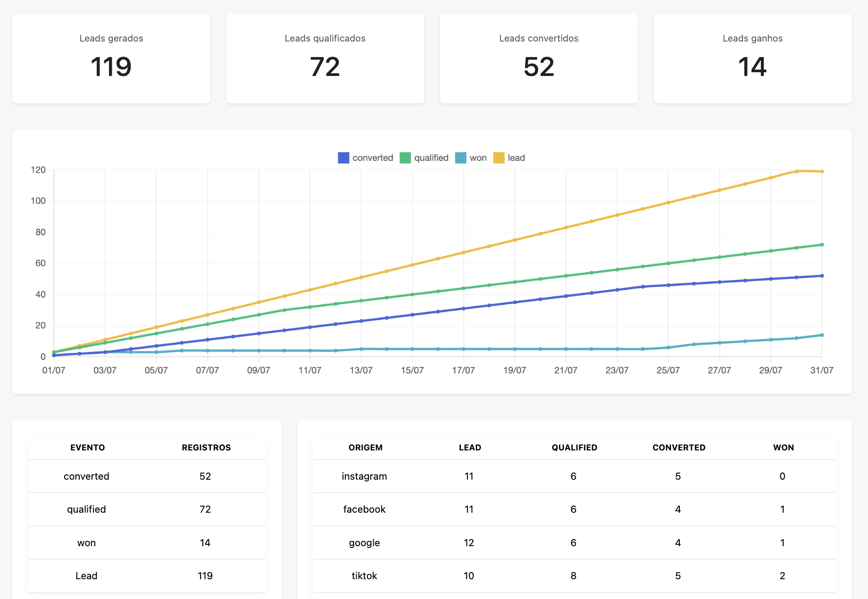This screenshot has width=868, height=599.
Task: Select the Leads qualificados card value 72
Action: 325,67
